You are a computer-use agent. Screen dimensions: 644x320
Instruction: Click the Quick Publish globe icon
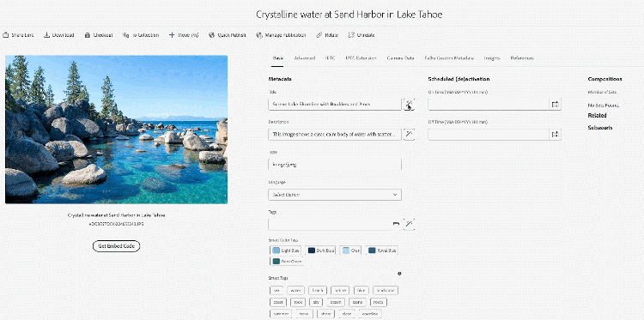pos(212,35)
